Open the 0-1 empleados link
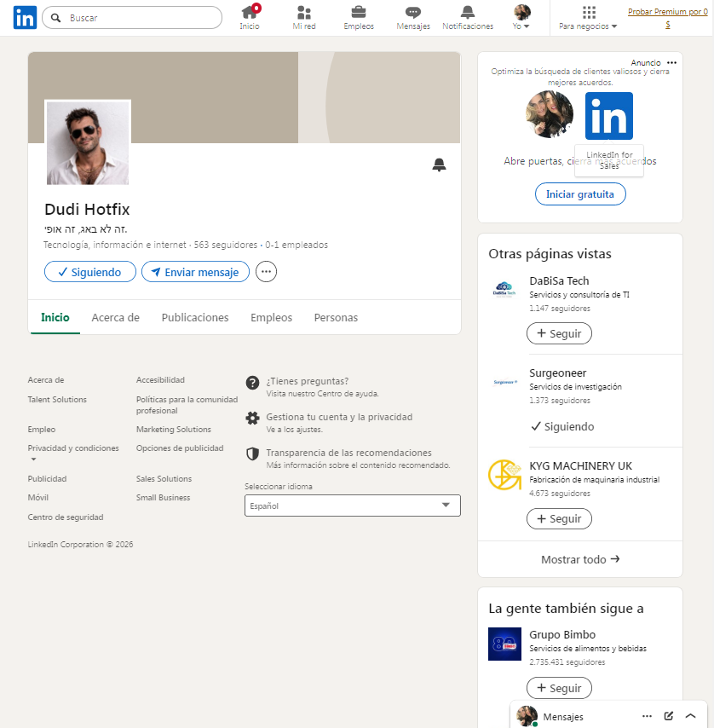The image size is (714, 728). click(297, 245)
